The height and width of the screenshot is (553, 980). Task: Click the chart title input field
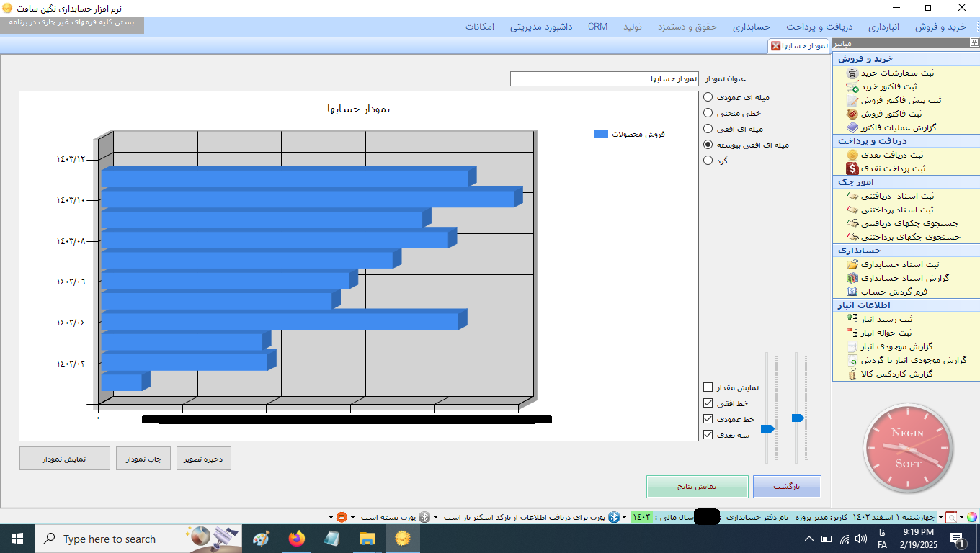pyautogui.click(x=604, y=78)
